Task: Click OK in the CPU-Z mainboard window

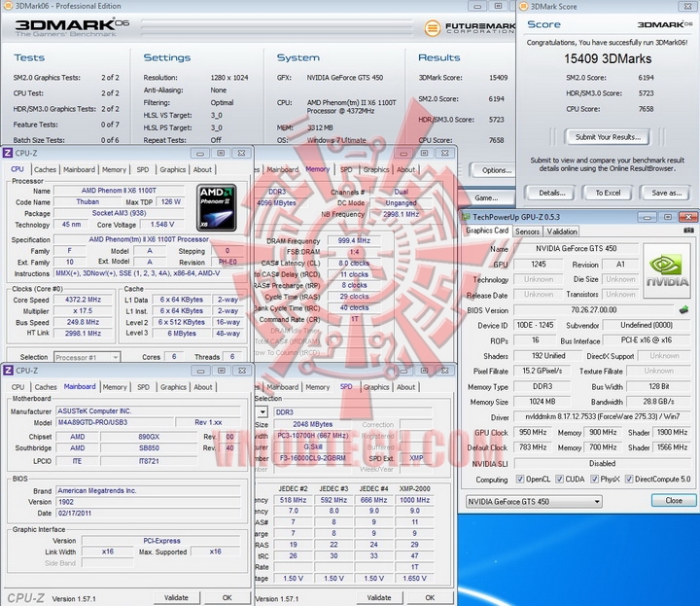Action: pyautogui.click(x=227, y=597)
